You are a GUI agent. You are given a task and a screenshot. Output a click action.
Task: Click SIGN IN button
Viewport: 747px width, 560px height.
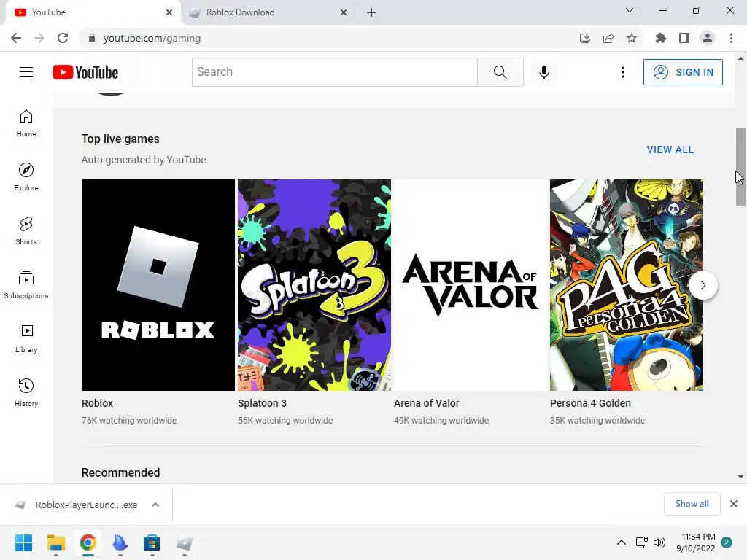click(683, 72)
